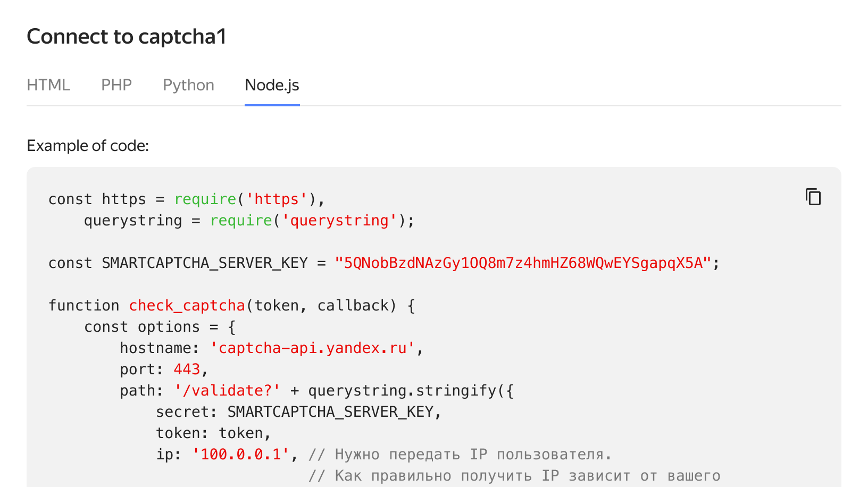The image size is (868, 487).
Task: Click the '/validate?' path string
Action: pyautogui.click(x=227, y=391)
